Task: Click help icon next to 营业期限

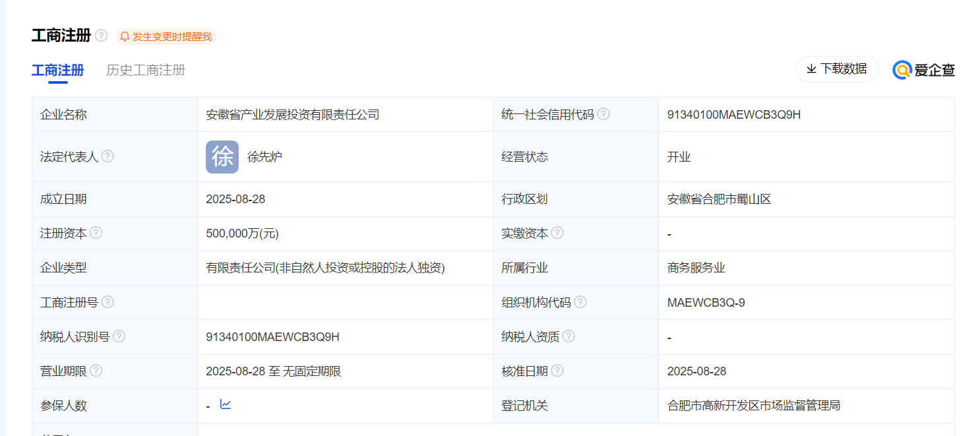Action: [96, 371]
